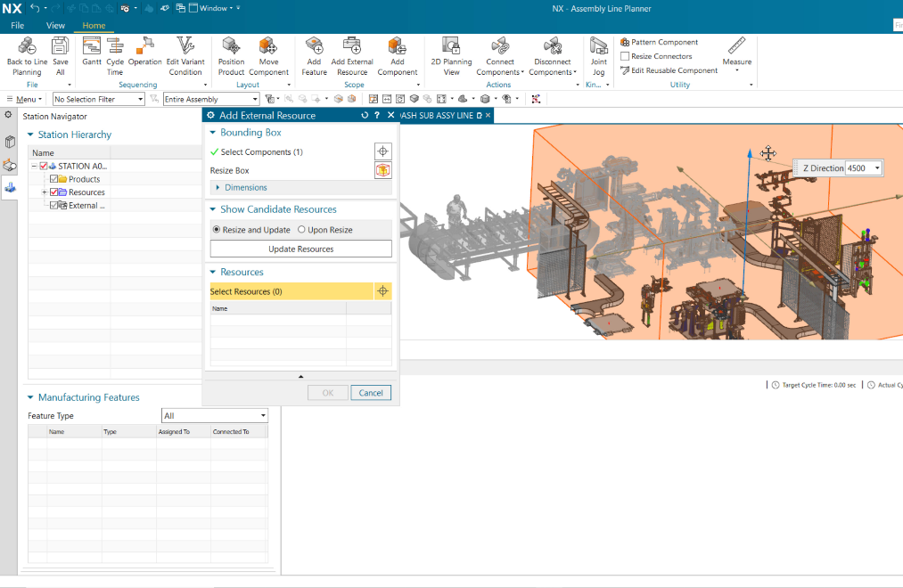Reset the Add External Resource dialog

coord(365,115)
